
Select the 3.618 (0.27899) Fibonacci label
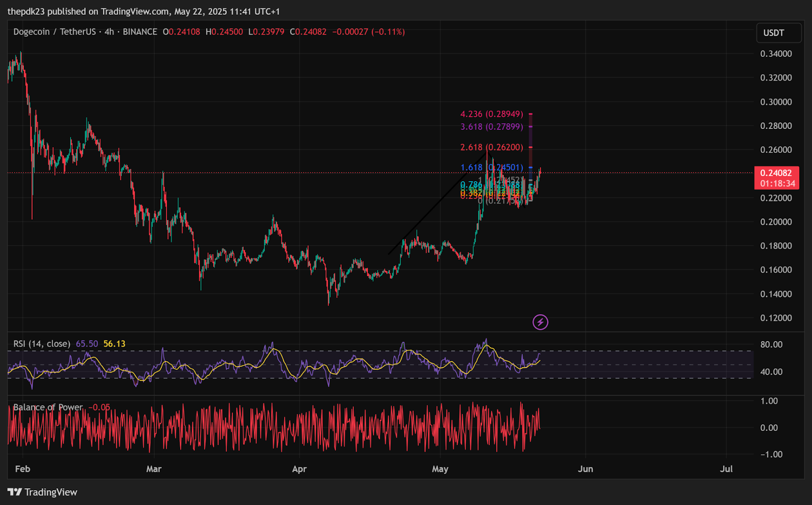pos(491,126)
